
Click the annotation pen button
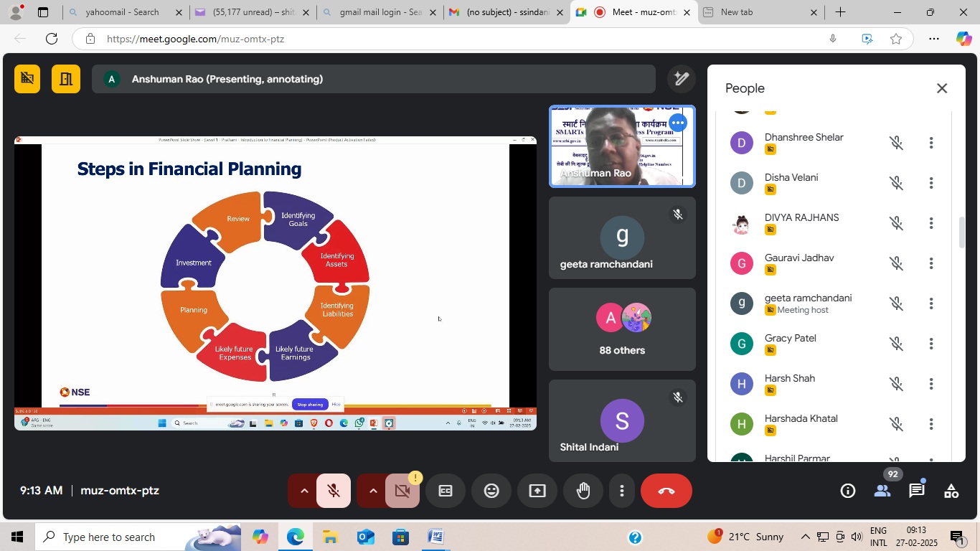[x=682, y=79]
